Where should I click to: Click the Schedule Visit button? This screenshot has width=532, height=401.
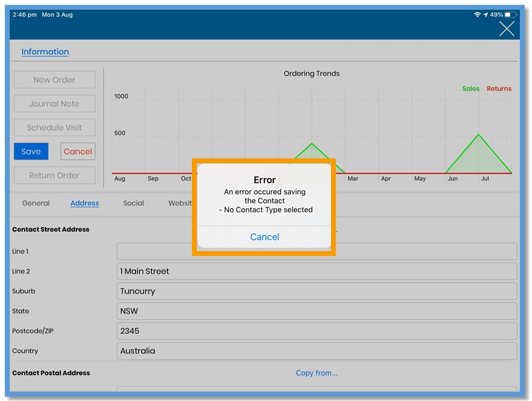(x=54, y=127)
